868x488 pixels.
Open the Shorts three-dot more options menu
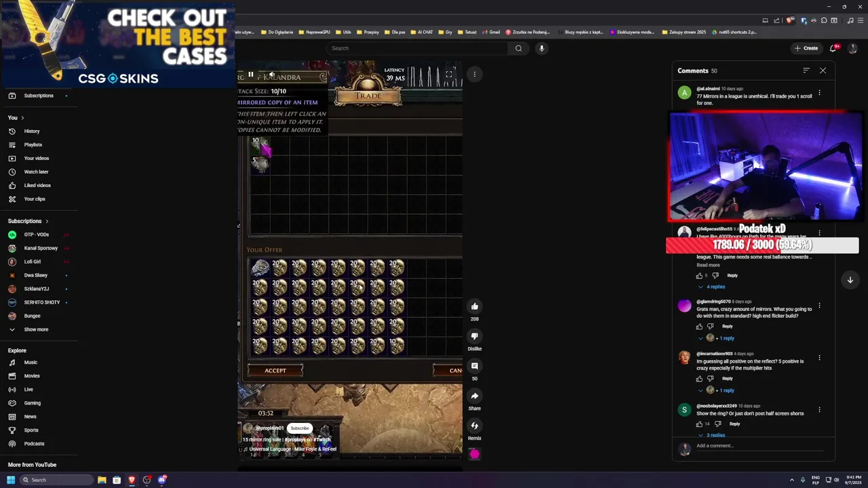pos(475,74)
